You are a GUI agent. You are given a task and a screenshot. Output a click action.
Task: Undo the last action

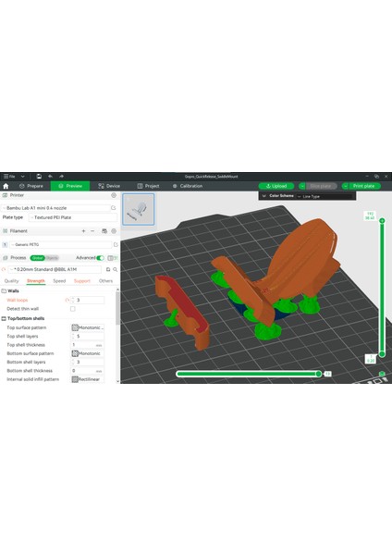tap(50, 177)
